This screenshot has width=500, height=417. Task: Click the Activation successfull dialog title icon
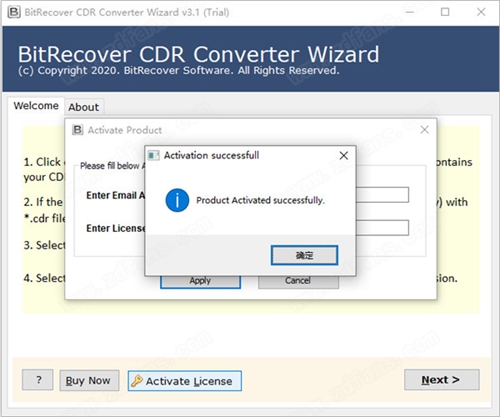(x=153, y=155)
